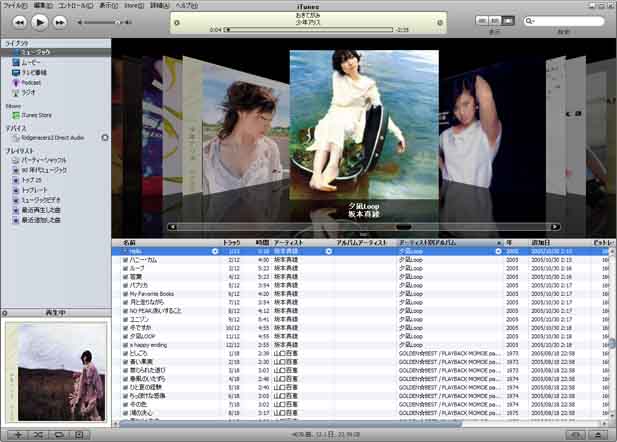This screenshot has width=617, height=442.
Task: Uncheck the ループ song checkbox
Action: (x=126, y=268)
